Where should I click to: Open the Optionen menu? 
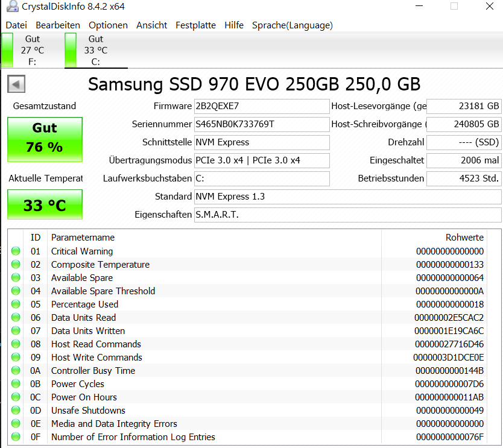click(x=108, y=25)
